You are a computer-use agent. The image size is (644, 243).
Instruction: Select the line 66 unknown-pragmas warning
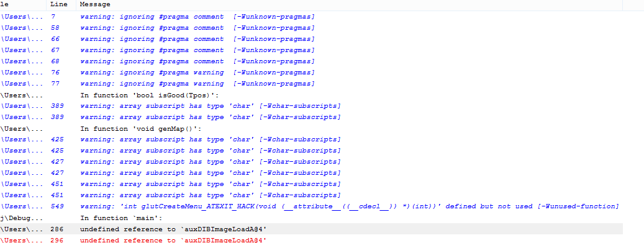tap(311, 39)
